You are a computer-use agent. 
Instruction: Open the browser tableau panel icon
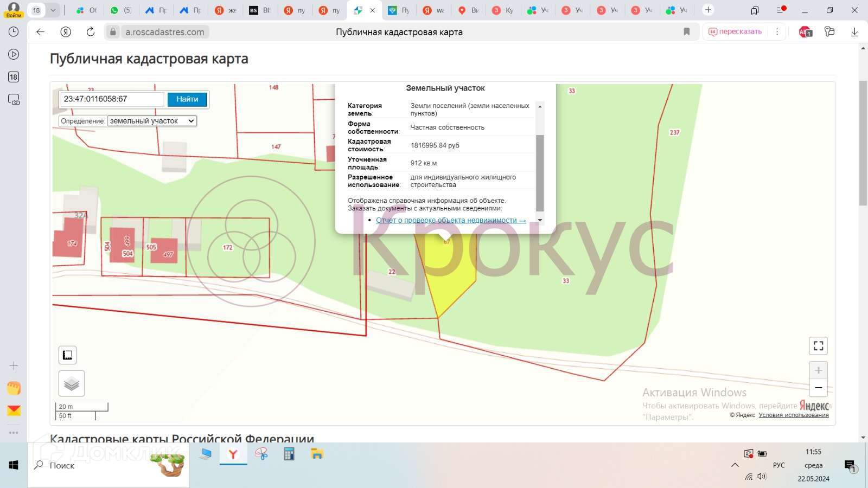click(755, 10)
